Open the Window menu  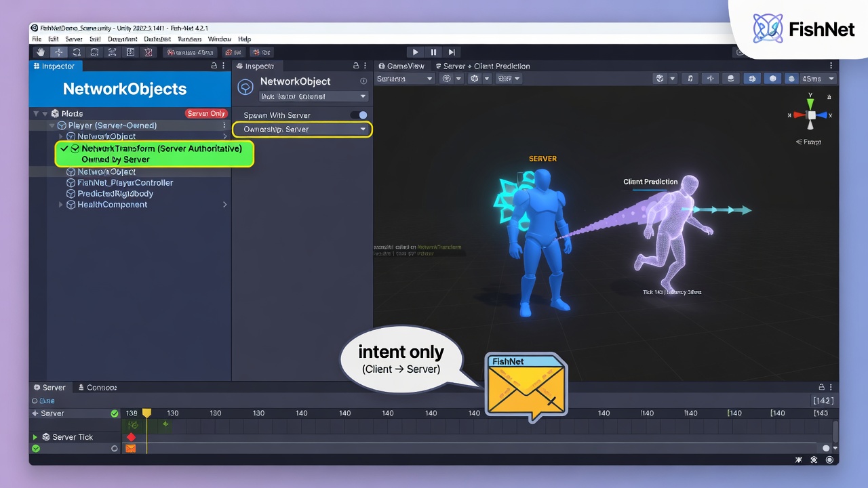coord(220,39)
